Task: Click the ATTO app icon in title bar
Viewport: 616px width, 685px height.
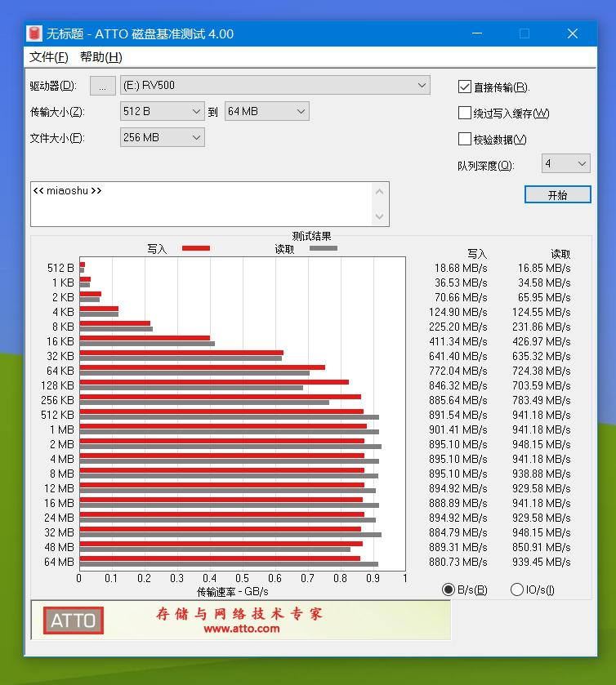Action: [34, 33]
